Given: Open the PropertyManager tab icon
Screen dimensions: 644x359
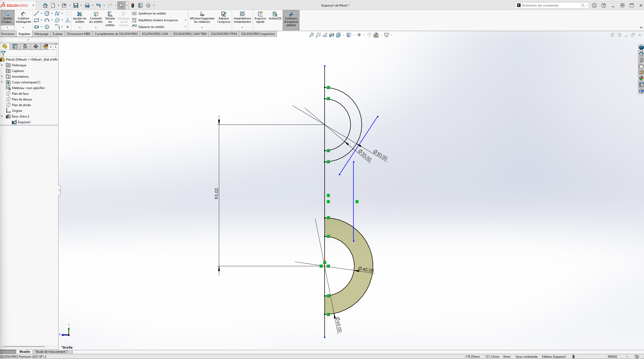Looking at the screenshot, I should (15, 46).
